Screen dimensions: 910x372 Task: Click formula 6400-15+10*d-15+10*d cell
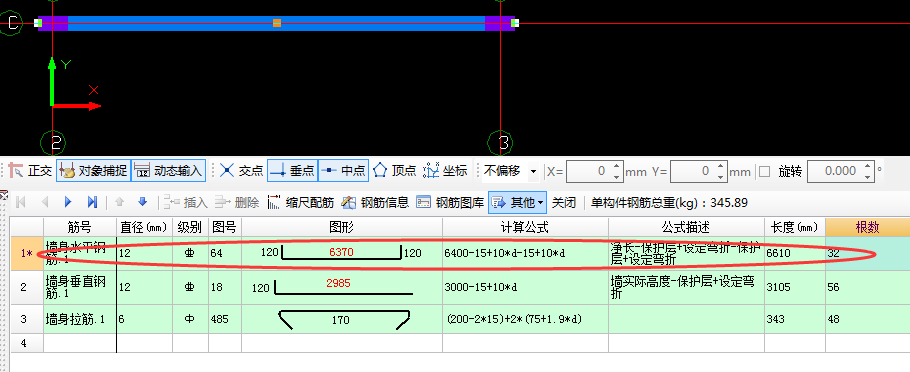(525, 253)
